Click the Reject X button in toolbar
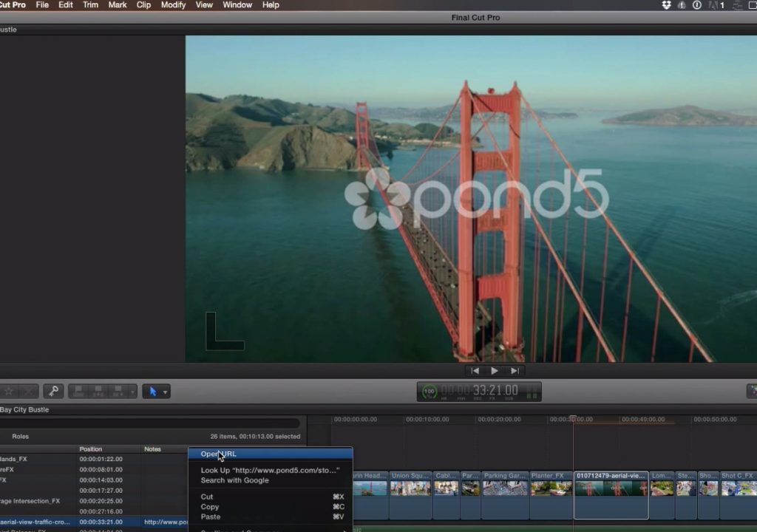Viewport: 757px width, 532px height. pyautogui.click(x=29, y=391)
